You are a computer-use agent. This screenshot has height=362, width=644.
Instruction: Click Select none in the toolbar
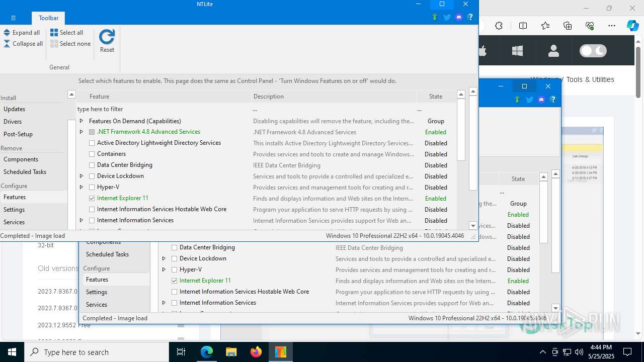[70, 44]
